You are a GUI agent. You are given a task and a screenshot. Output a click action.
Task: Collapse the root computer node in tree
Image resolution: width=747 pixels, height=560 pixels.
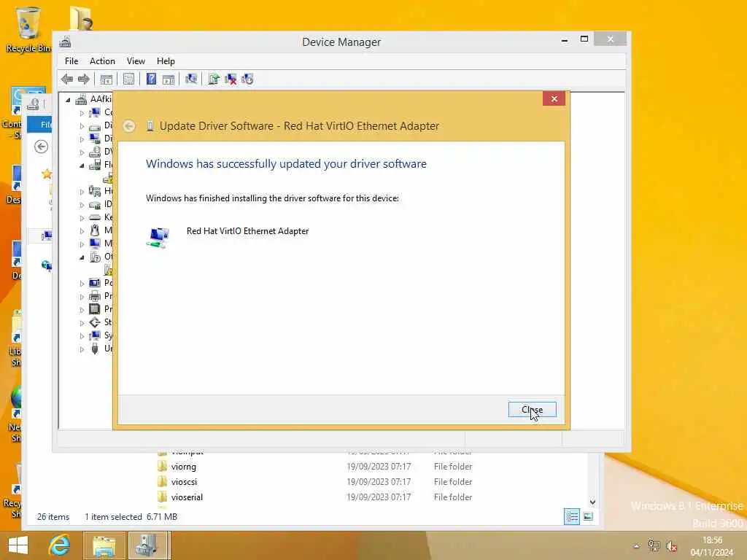[x=68, y=99]
